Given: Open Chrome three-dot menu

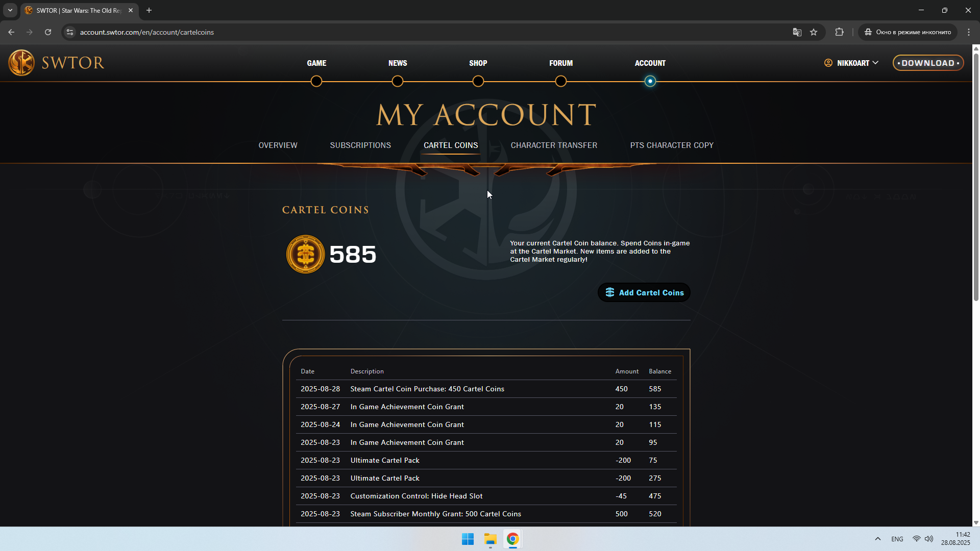Looking at the screenshot, I should click(x=969, y=32).
